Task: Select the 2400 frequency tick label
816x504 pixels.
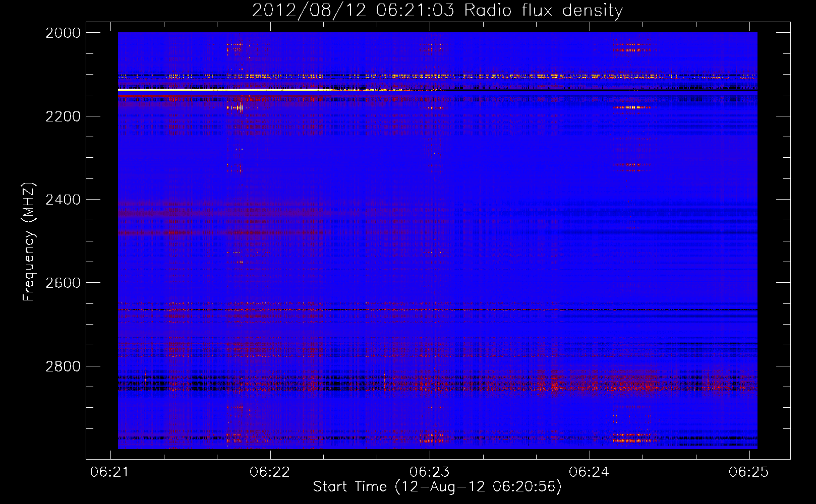Action: (x=63, y=200)
